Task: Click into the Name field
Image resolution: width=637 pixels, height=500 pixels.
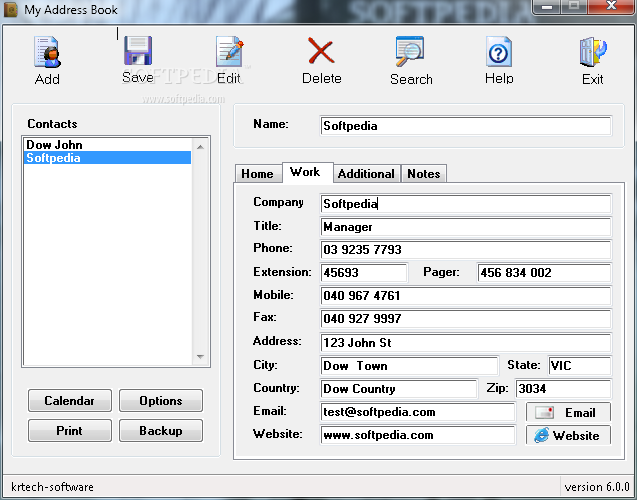Action: pyautogui.click(x=466, y=126)
